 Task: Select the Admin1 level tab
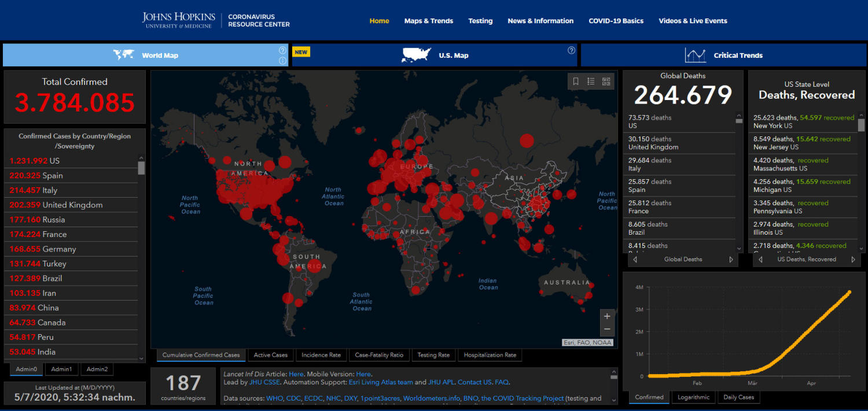coord(61,369)
